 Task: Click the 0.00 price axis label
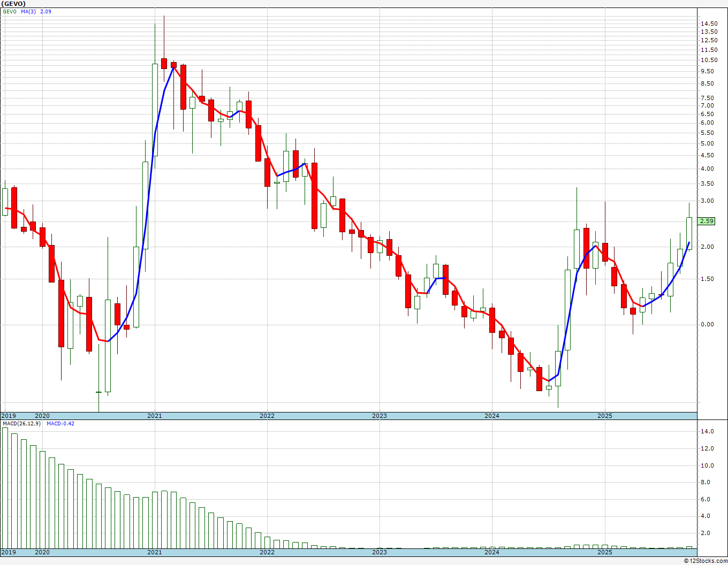coord(707,324)
